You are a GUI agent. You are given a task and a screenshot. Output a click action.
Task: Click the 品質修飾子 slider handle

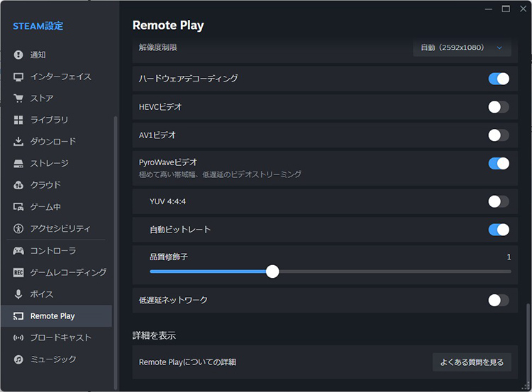coord(272,271)
